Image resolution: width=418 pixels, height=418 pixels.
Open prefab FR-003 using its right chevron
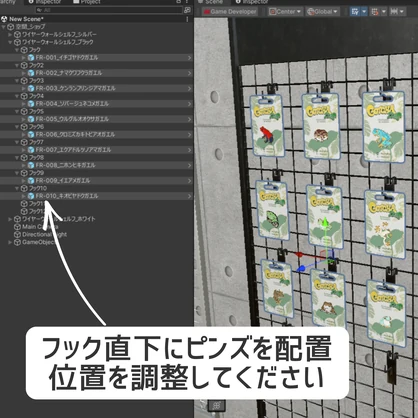[x=189, y=89]
